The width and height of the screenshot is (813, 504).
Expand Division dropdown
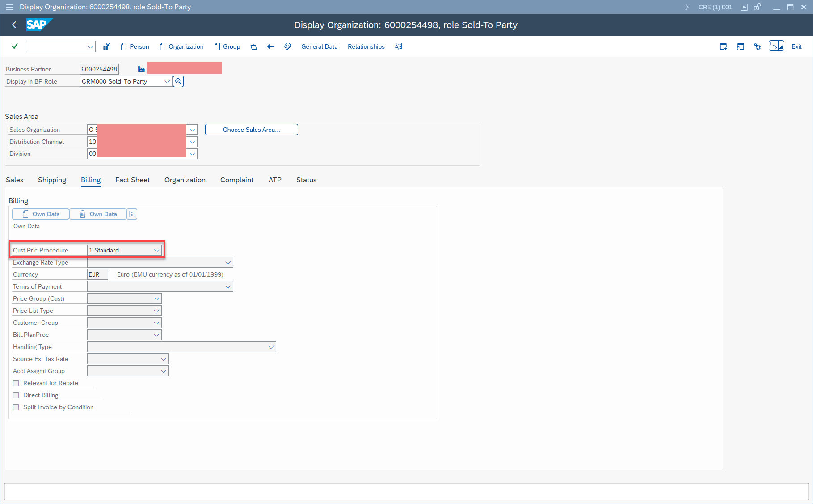[x=192, y=154]
